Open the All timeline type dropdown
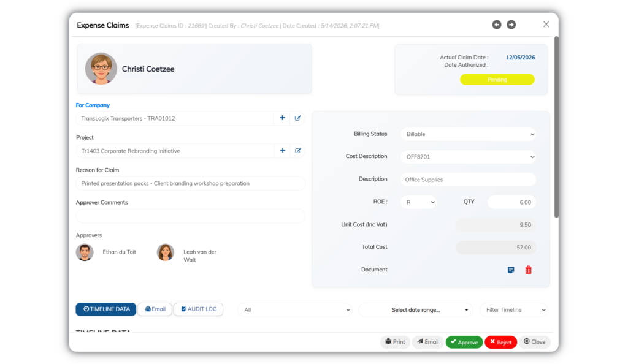Image resolution: width=628 pixels, height=364 pixels. pos(295,309)
